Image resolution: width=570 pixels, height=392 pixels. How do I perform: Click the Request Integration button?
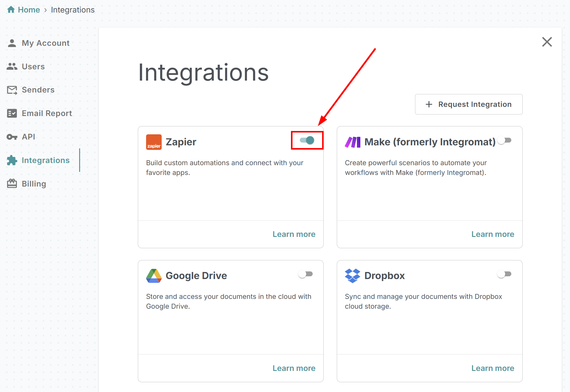469,104
